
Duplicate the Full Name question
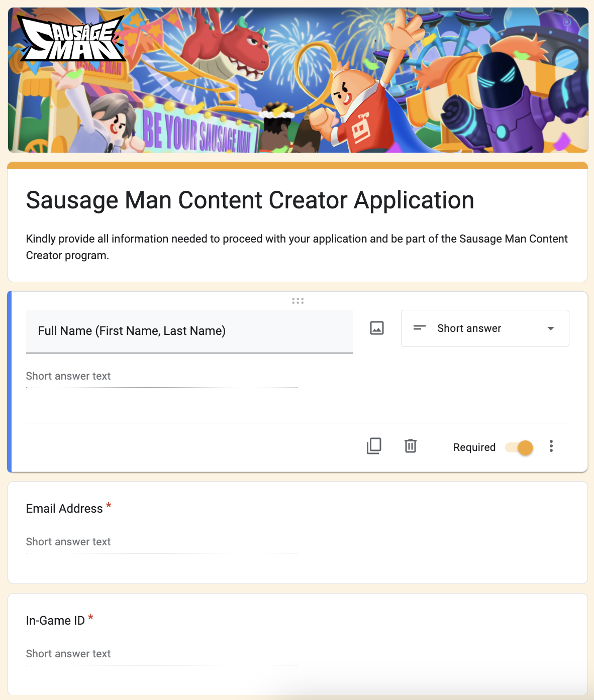(x=374, y=446)
